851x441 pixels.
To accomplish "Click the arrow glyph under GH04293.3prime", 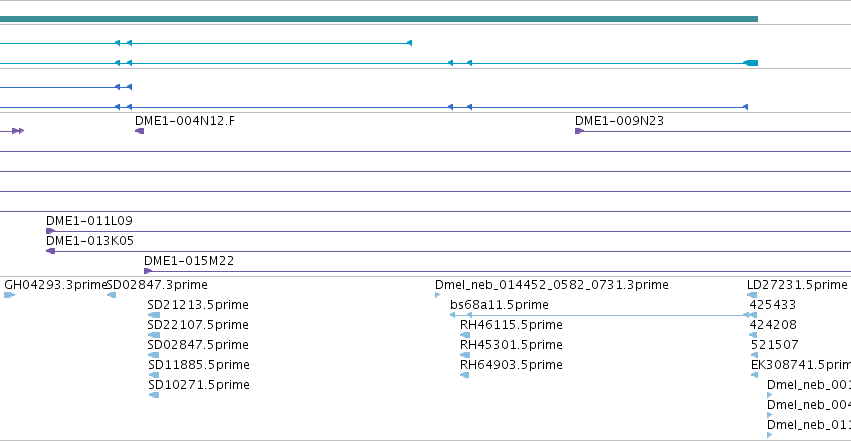I will coord(9,295).
